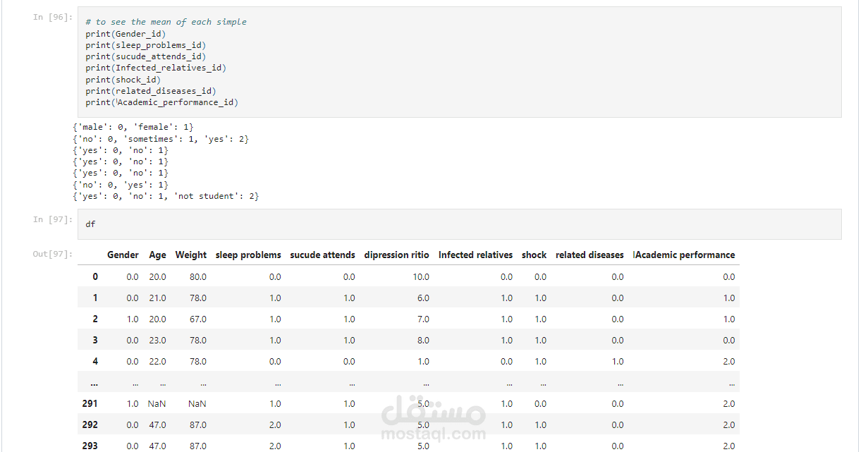Select the In [97] prompt label
868x452 pixels.
[x=52, y=219]
